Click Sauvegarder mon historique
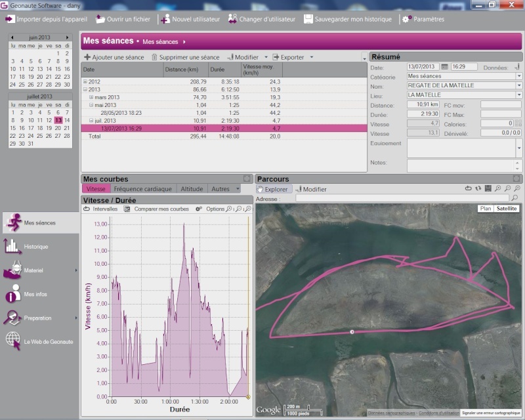 348,19
